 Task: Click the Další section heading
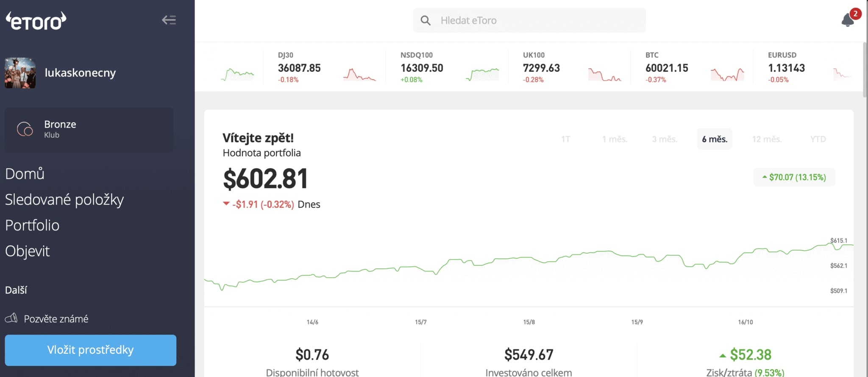coord(16,290)
